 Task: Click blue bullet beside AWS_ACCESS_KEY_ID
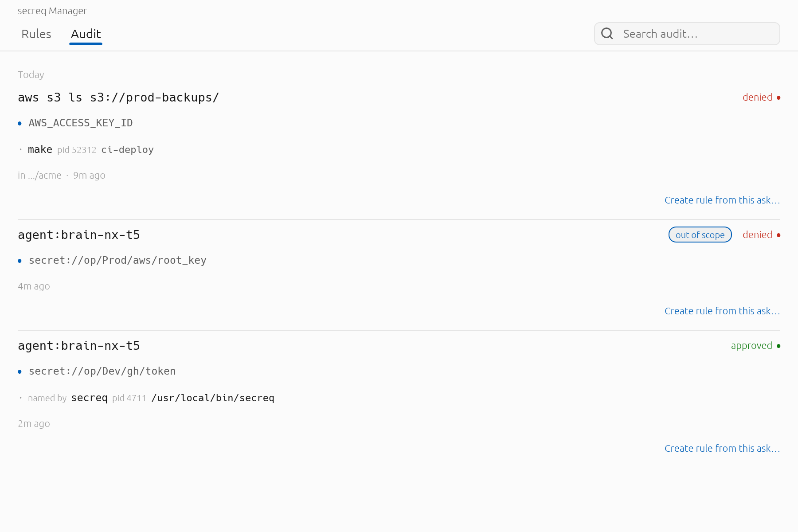[x=20, y=123]
